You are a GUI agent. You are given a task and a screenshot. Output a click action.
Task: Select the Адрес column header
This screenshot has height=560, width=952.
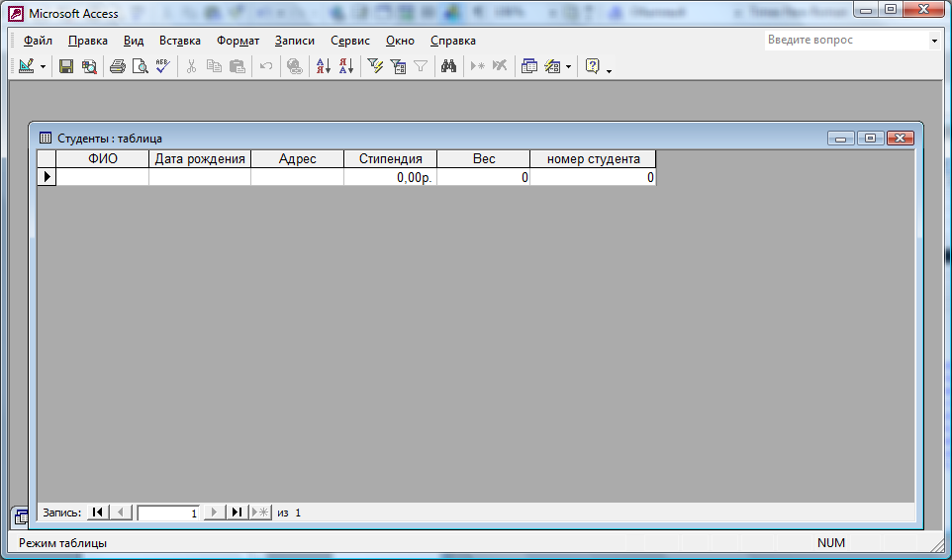tap(298, 159)
